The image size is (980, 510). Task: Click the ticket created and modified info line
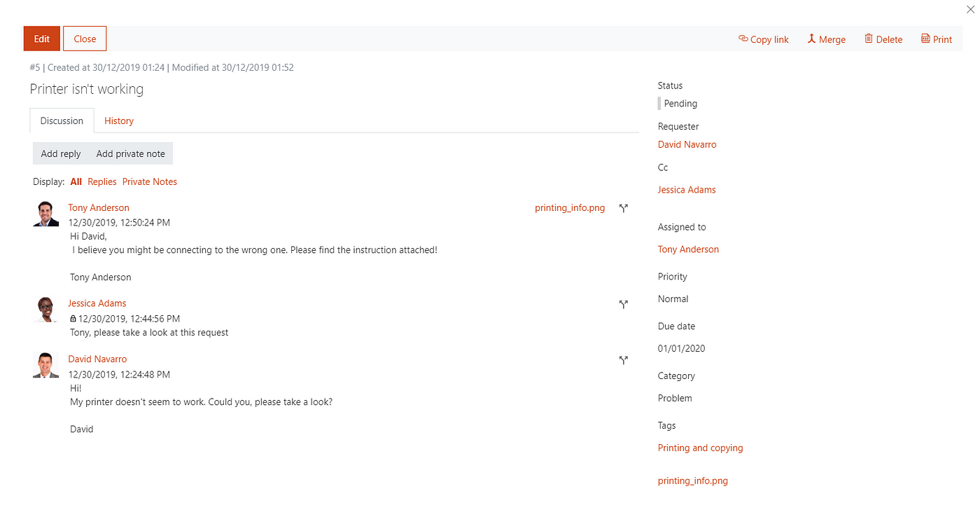click(x=162, y=68)
